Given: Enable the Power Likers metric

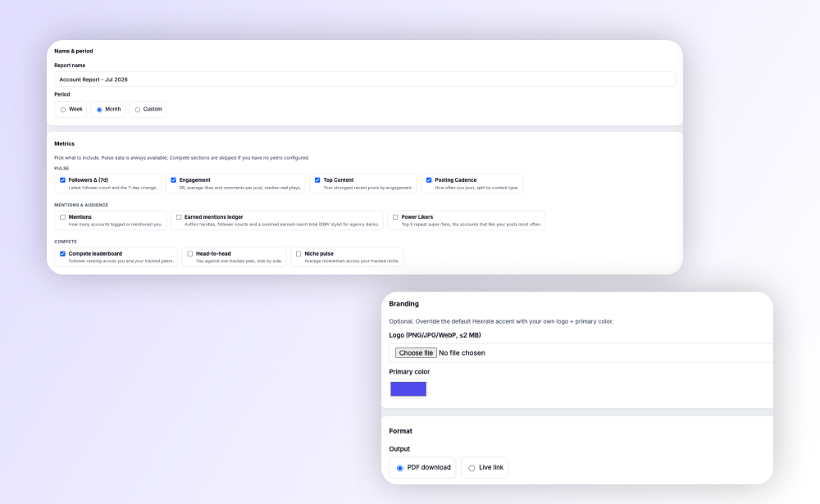Looking at the screenshot, I should pyautogui.click(x=395, y=217).
